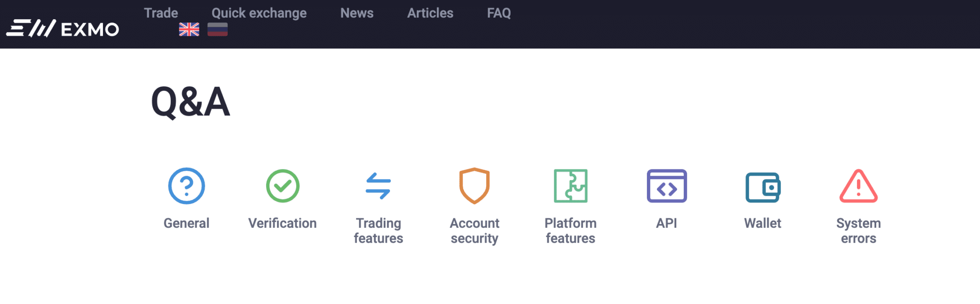This screenshot has width=980, height=304.
Task: Select the Wallet category label
Action: click(763, 223)
